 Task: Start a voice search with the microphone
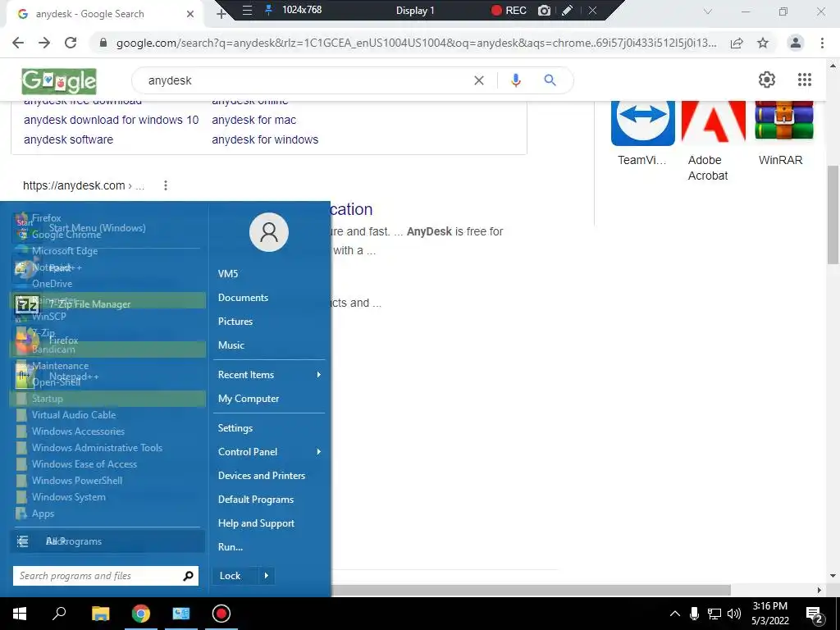[x=515, y=80]
